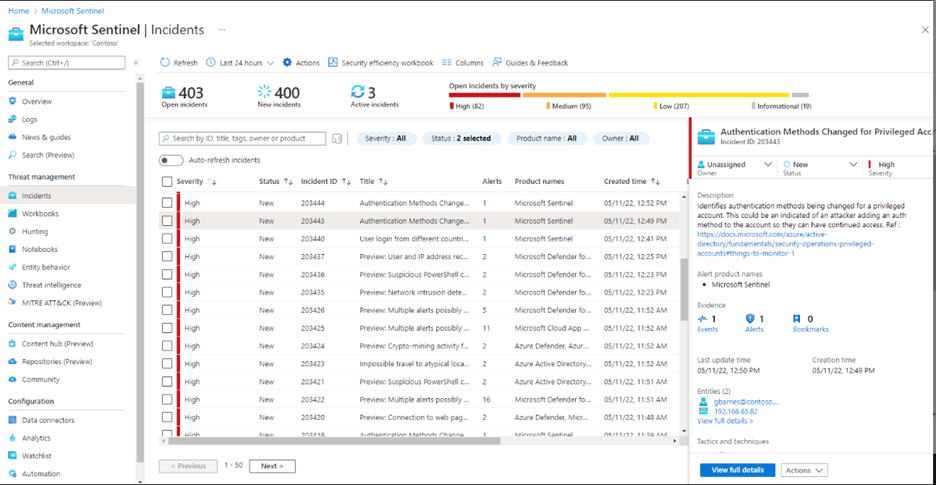This screenshot has width=936, height=485.
Task: Open the Security efficiency workbook
Action: [x=380, y=63]
